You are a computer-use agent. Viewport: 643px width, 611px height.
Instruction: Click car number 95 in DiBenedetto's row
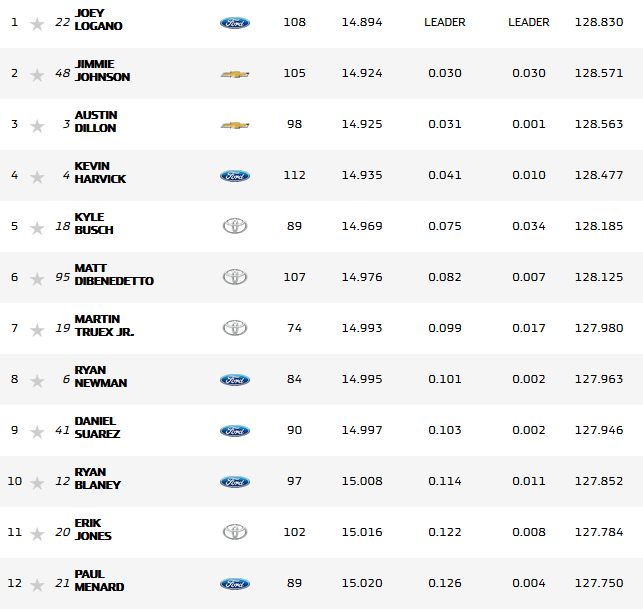pyautogui.click(x=62, y=277)
